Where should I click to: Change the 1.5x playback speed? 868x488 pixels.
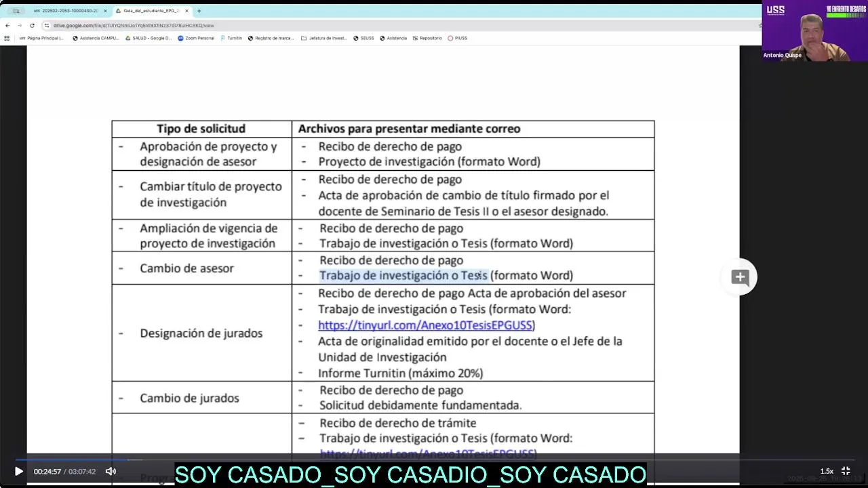click(827, 471)
